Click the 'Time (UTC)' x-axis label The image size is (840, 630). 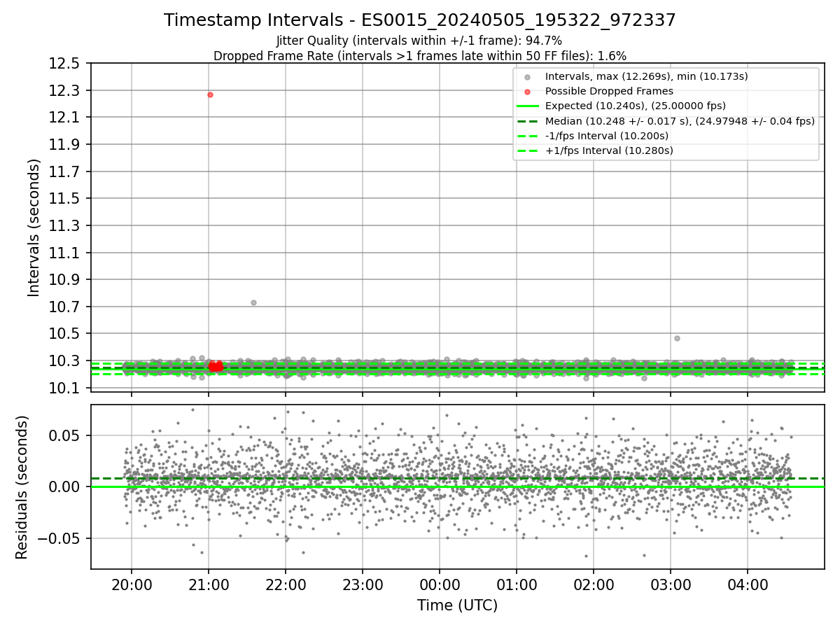tap(457, 605)
